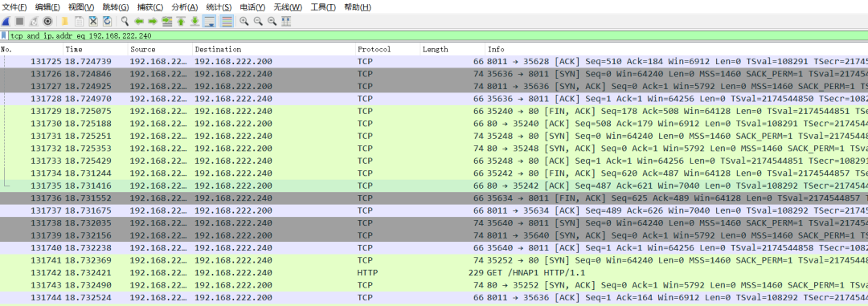Select packet at time 18.732490
The image size is (868, 306).
(434, 286)
